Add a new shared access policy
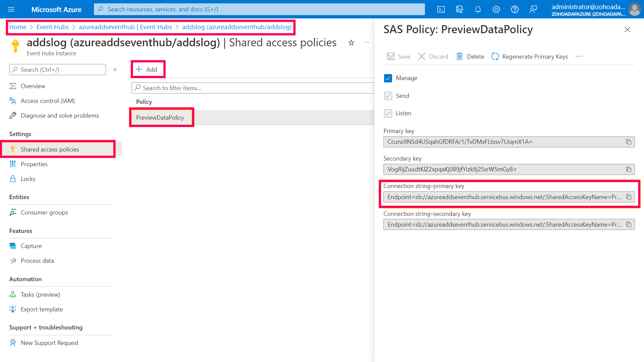Screen dimensions: 644x362 (x=148, y=69)
